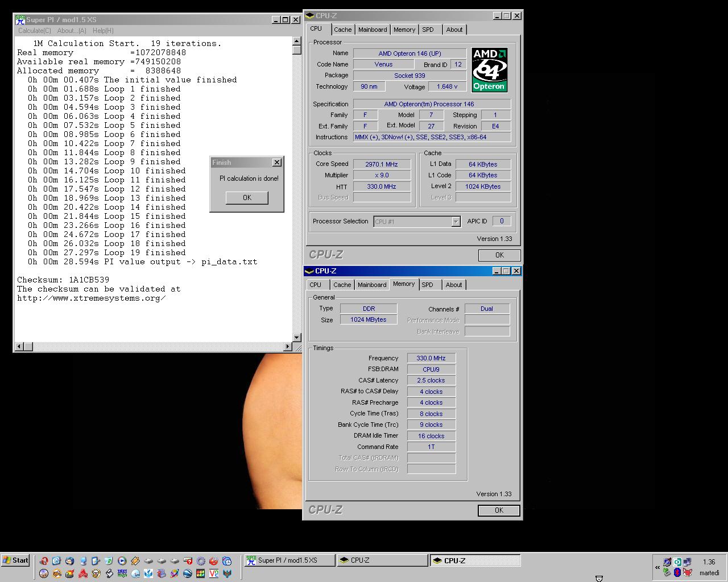Image resolution: width=728 pixels, height=582 pixels.
Task: Confirm the 'PI calculation is done!' dialog with OK
Action: click(247, 197)
